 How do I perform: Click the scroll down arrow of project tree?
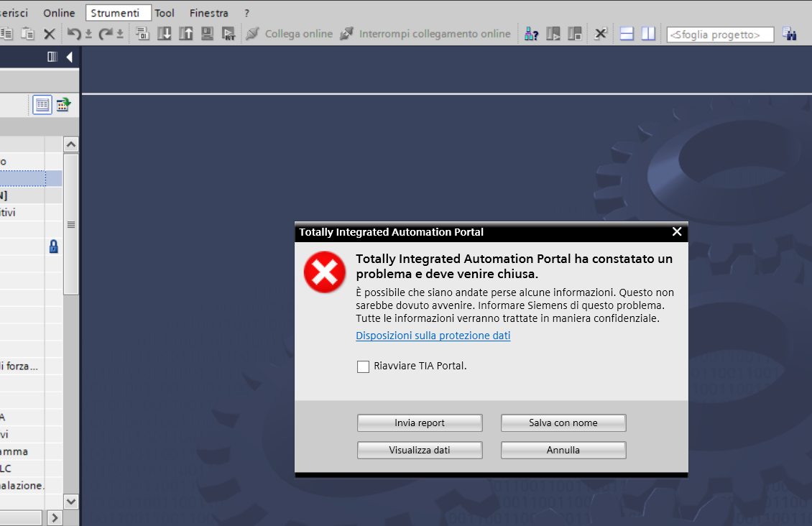71,501
